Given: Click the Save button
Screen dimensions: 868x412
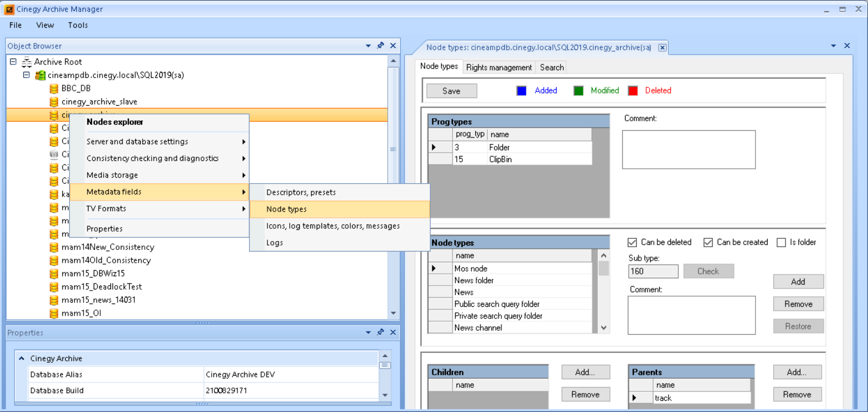Looking at the screenshot, I should coord(451,91).
